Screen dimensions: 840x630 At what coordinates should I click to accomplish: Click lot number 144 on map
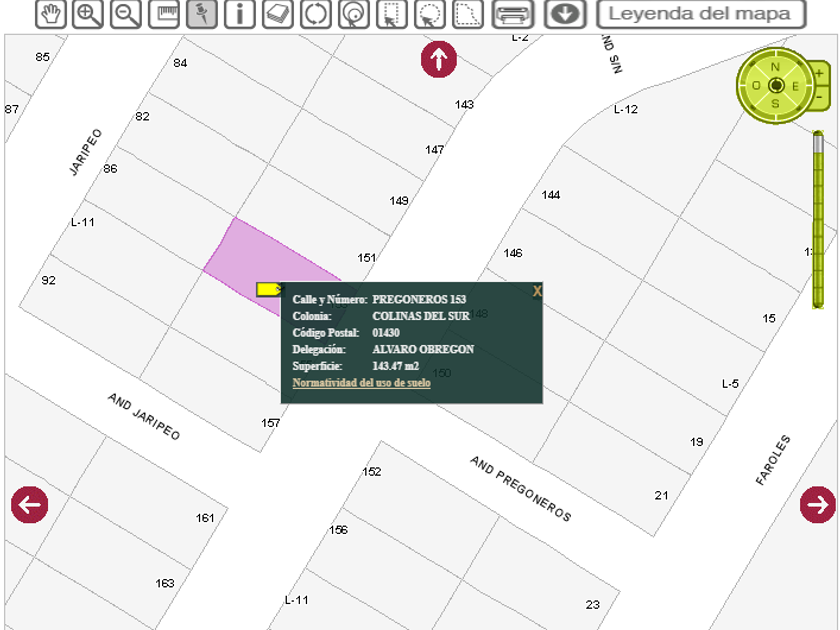click(x=551, y=195)
